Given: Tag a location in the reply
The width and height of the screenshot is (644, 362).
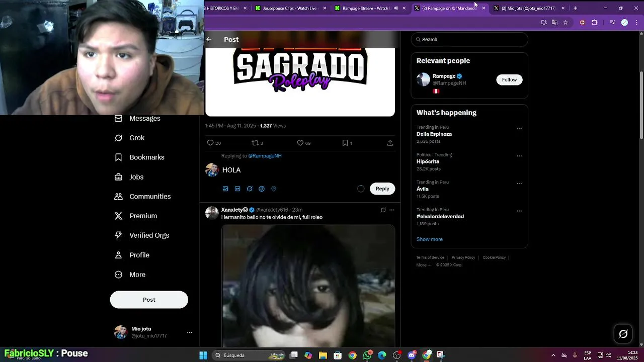Looking at the screenshot, I should click(x=274, y=189).
